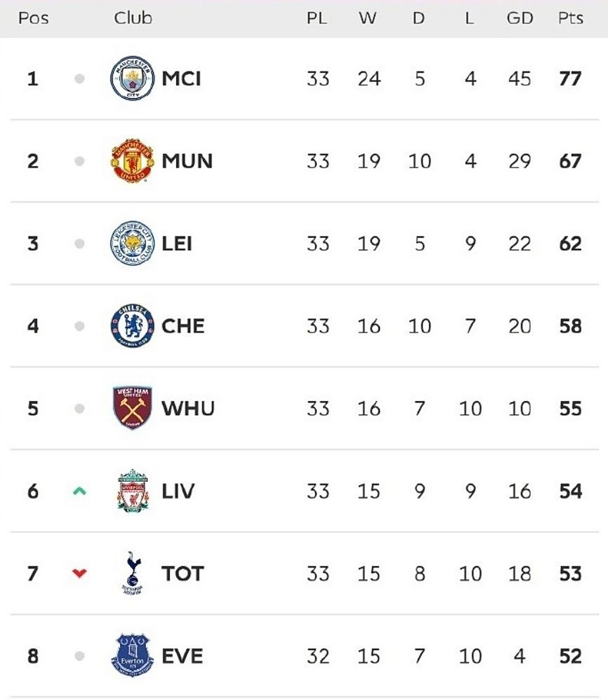Click Manchester City's 77 points value
The image size is (608, 700).
(570, 79)
